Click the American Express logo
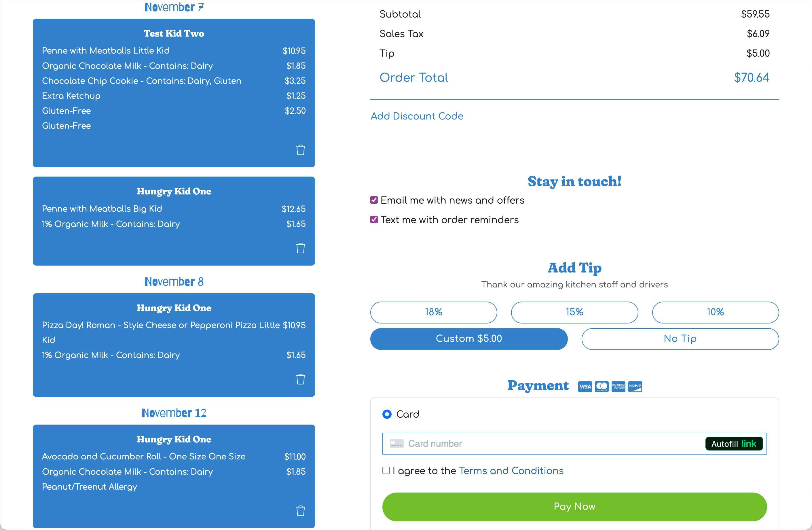Viewport: 812px width, 530px height. (618, 387)
